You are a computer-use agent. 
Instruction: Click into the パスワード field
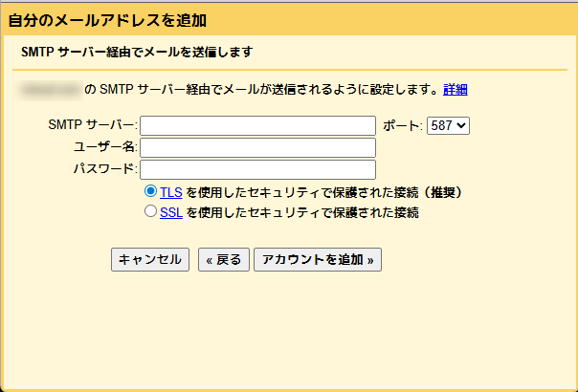click(257, 169)
